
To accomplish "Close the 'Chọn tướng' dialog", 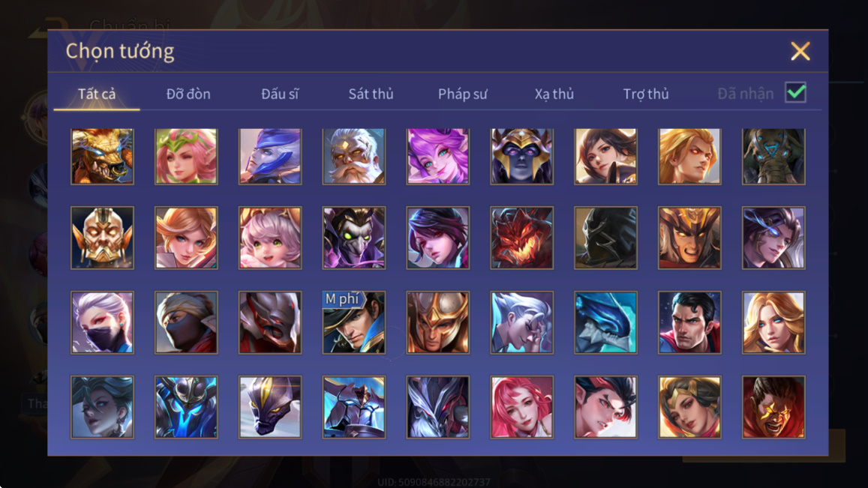I will click(x=800, y=51).
